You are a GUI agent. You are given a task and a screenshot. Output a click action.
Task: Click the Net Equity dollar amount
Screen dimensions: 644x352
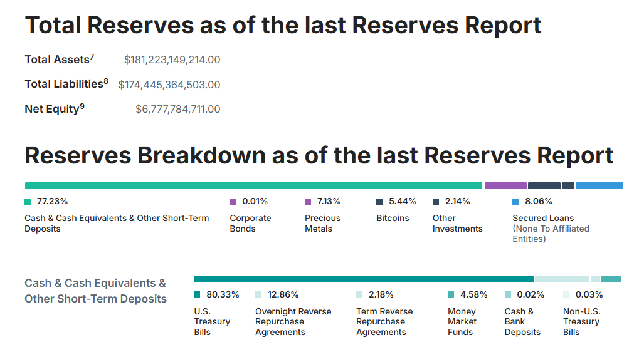click(177, 110)
